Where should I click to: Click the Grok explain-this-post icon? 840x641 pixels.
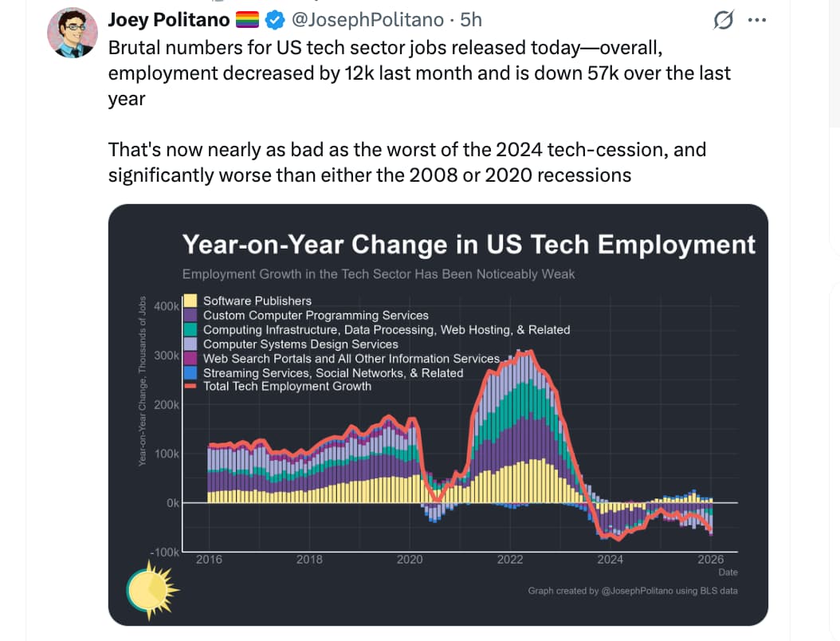tap(722, 22)
